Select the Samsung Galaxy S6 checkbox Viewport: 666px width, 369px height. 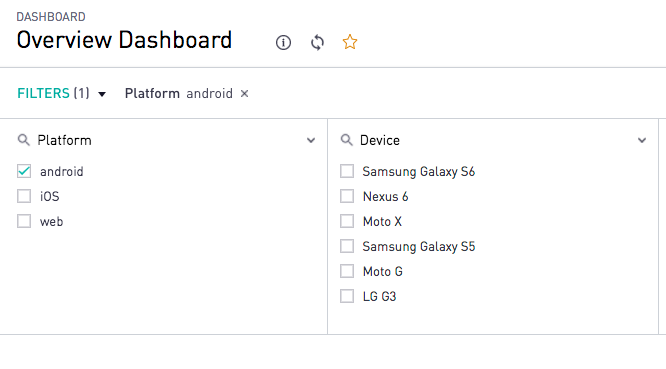pos(347,171)
